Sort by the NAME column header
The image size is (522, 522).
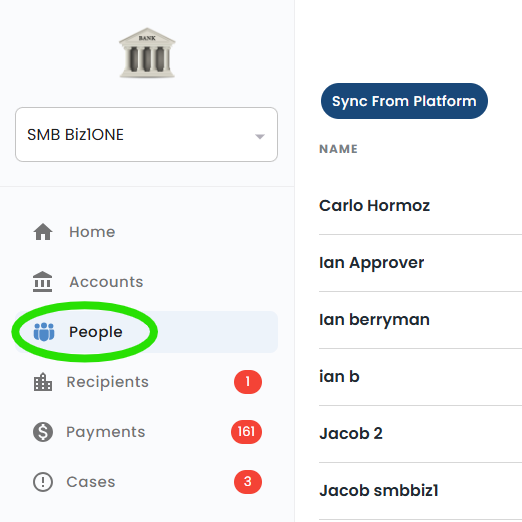(x=338, y=149)
